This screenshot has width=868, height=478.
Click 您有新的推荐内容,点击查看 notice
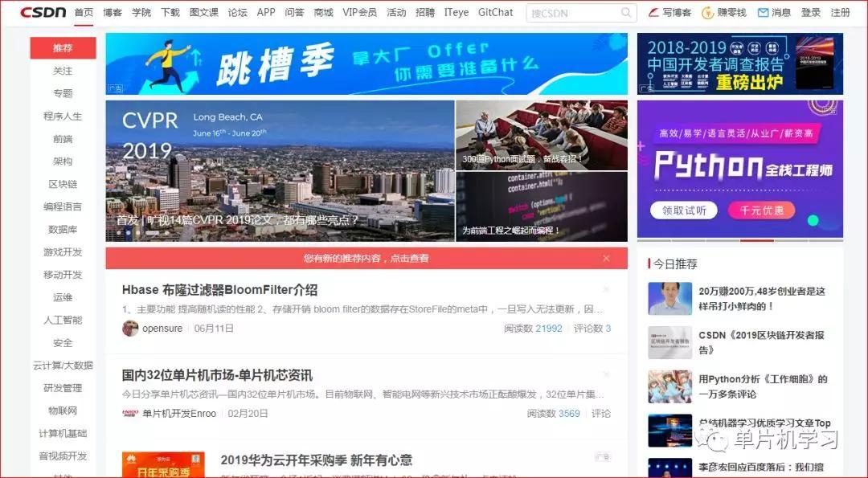click(x=366, y=259)
